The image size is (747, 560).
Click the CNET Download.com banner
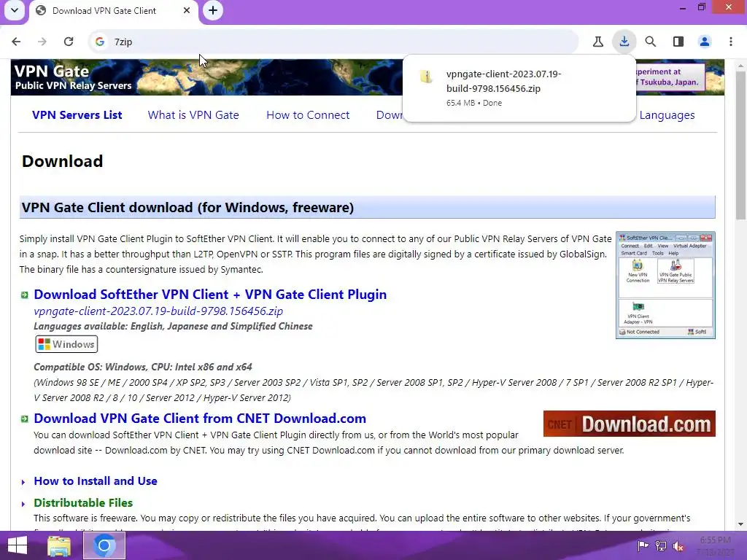click(x=630, y=424)
